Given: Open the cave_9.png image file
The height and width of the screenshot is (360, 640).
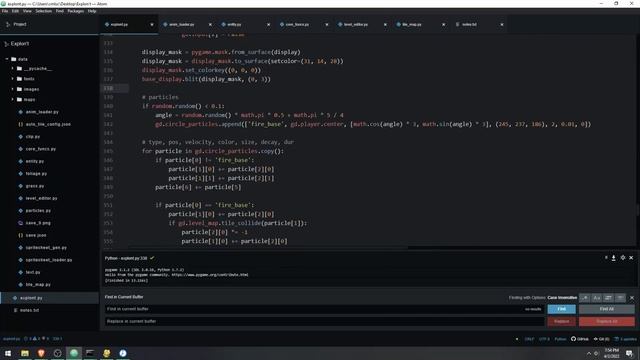Looking at the screenshot, I should point(38,223).
